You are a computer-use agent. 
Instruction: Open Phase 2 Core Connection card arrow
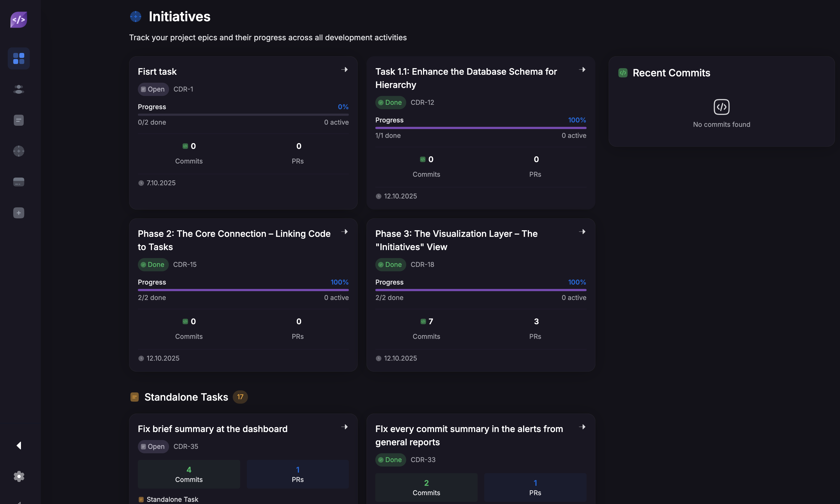pos(344,232)
